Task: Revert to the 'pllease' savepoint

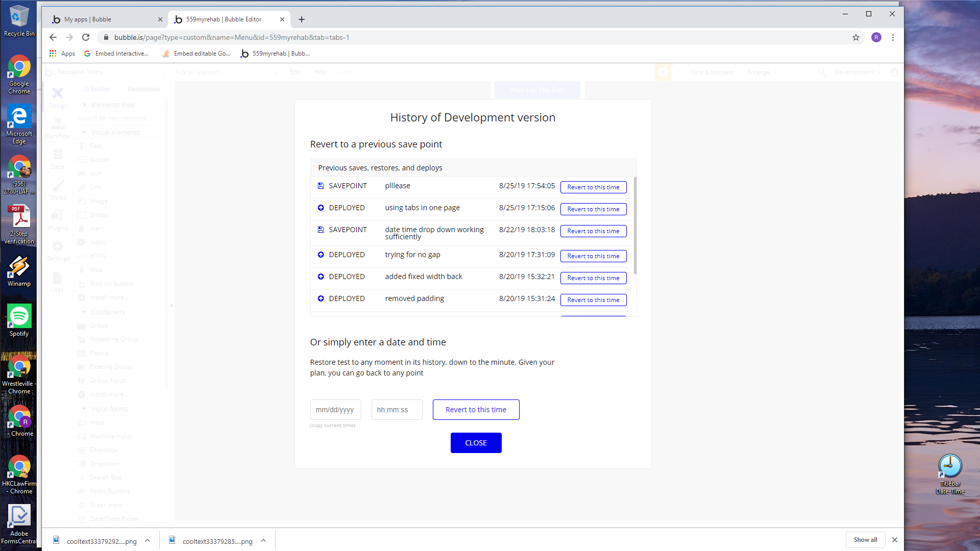Action: 593,187
